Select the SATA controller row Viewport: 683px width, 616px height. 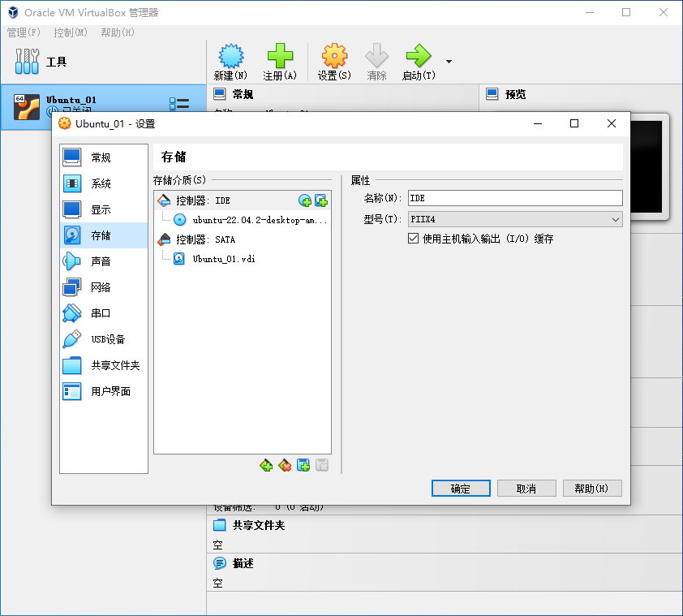tap(243, 239)
